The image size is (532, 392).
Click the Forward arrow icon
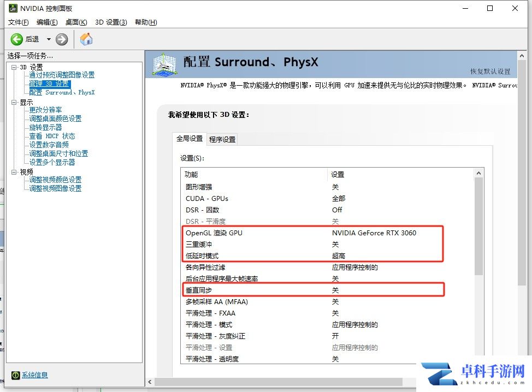(62, 39)
